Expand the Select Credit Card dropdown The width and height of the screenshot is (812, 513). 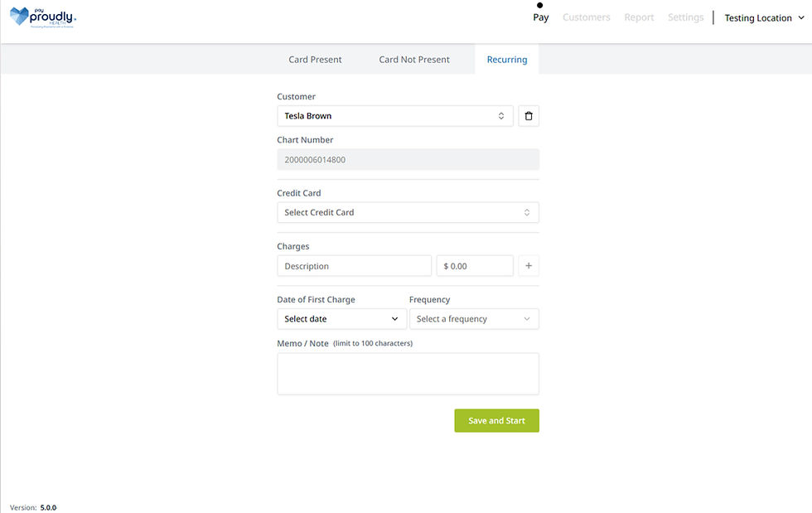[408, 213]
